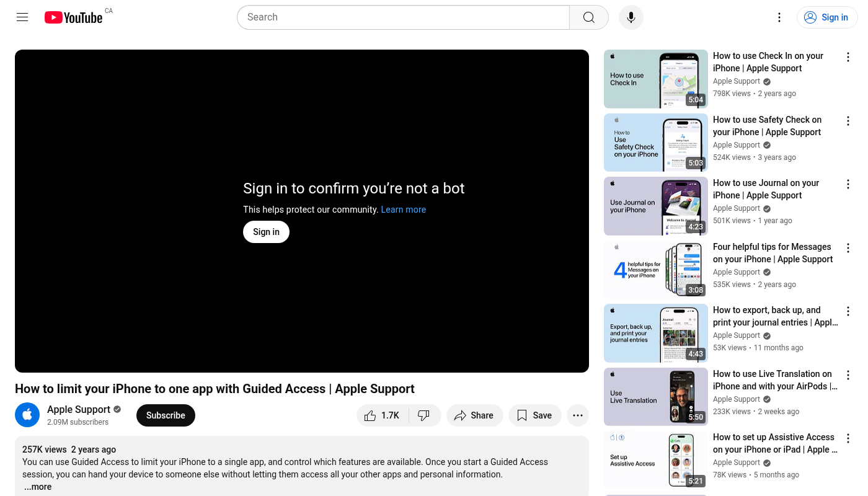Open options menu for Check In video
Viewport: 868px width, 496px height.
[848, 57]
